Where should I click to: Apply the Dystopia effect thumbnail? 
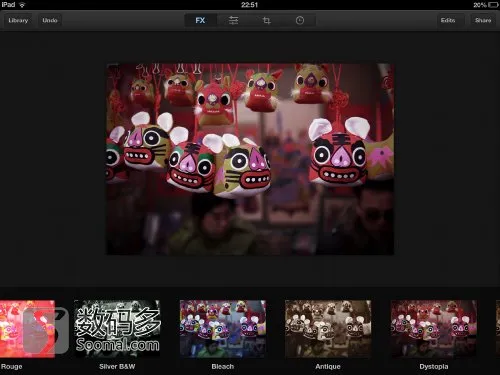(x=434, y=329)
